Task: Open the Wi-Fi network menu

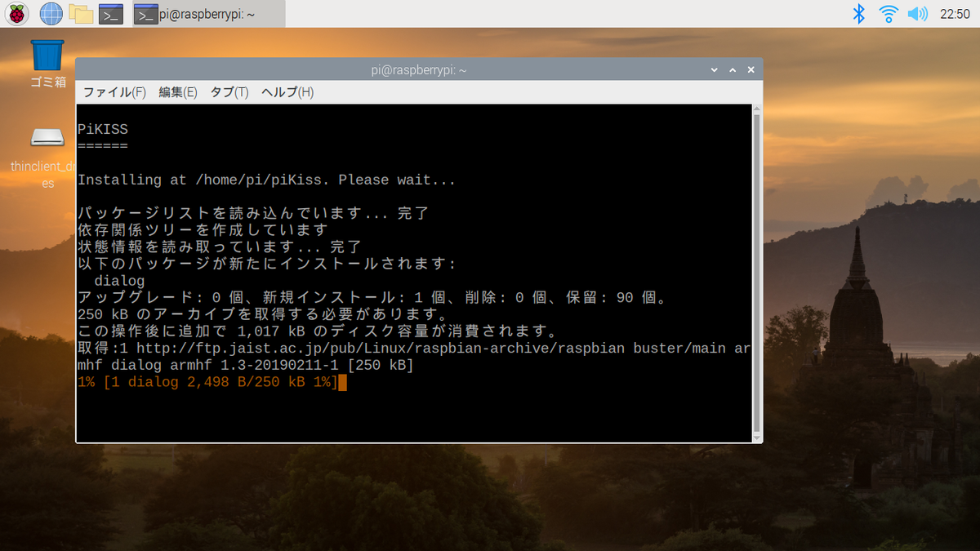Action: pyautogui.click(x=888, y=13)
